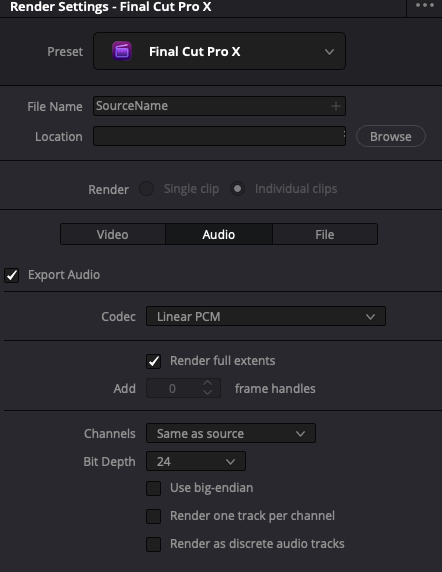
Task: Enable the Use big-endian checkbox
Action: 154,488
